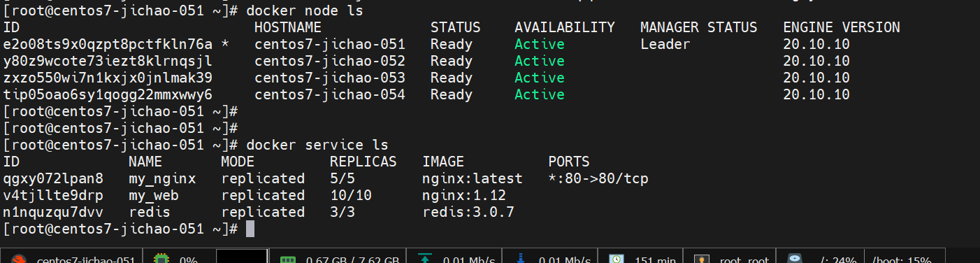Click the 0.67 GB / 7.62 GB memory reading
Viewport: 980px width, 263px height.
pos(353,260)
